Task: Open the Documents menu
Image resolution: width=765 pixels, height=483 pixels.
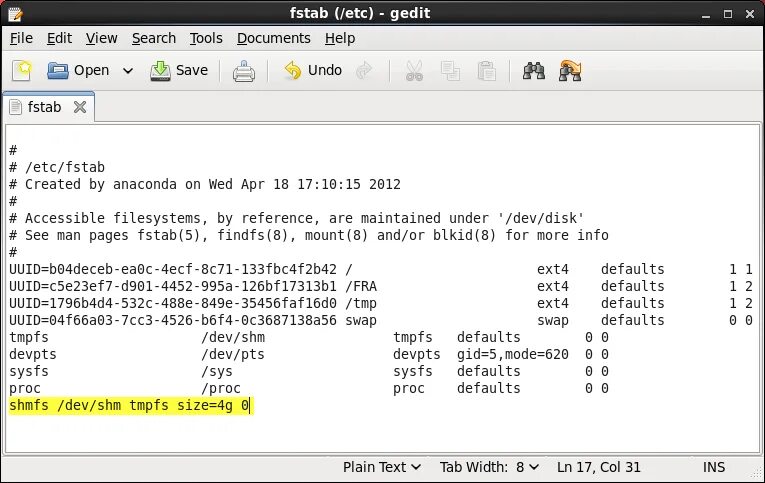Action: [x=274, y=38]
